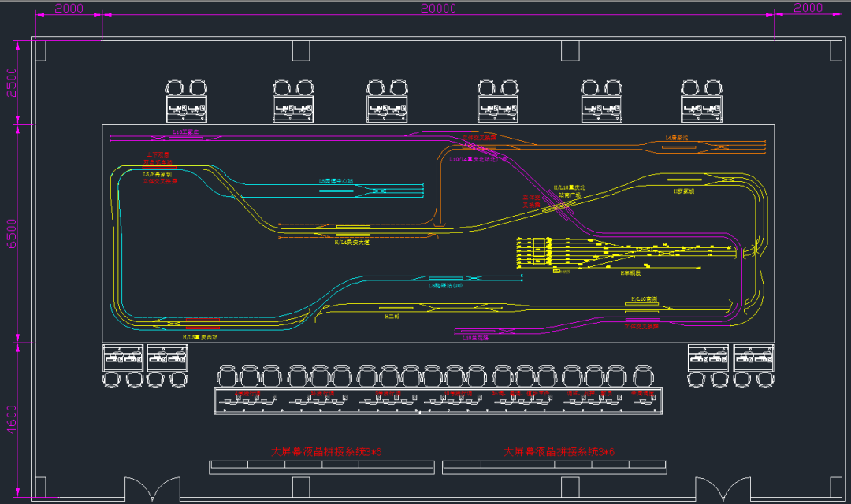This screenshot has height=504, width=851.
Task: Click the L10王家庄 station label
Action: [185, 132]
